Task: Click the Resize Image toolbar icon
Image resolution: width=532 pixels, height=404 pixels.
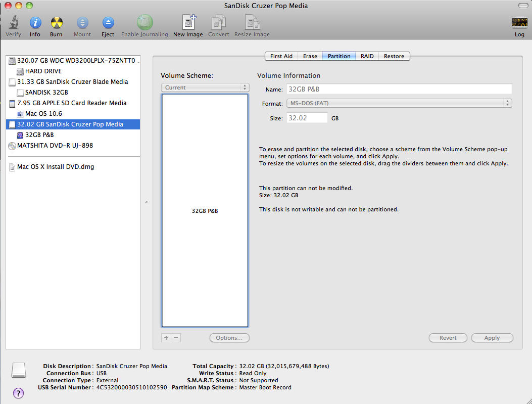Action: (252, 22)
